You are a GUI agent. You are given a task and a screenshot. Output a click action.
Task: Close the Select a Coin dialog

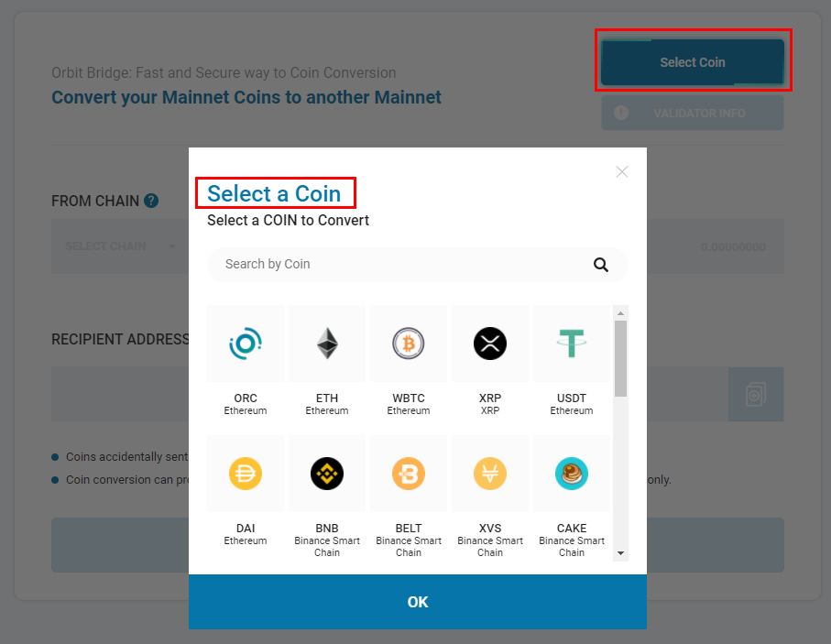coord(622,171)
